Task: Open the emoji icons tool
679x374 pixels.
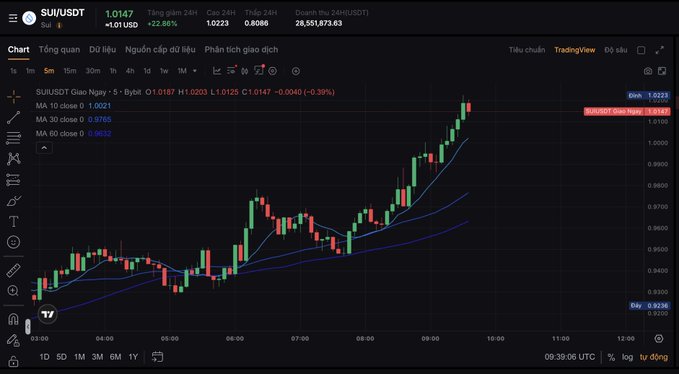Action: click(x=13, y=242)
